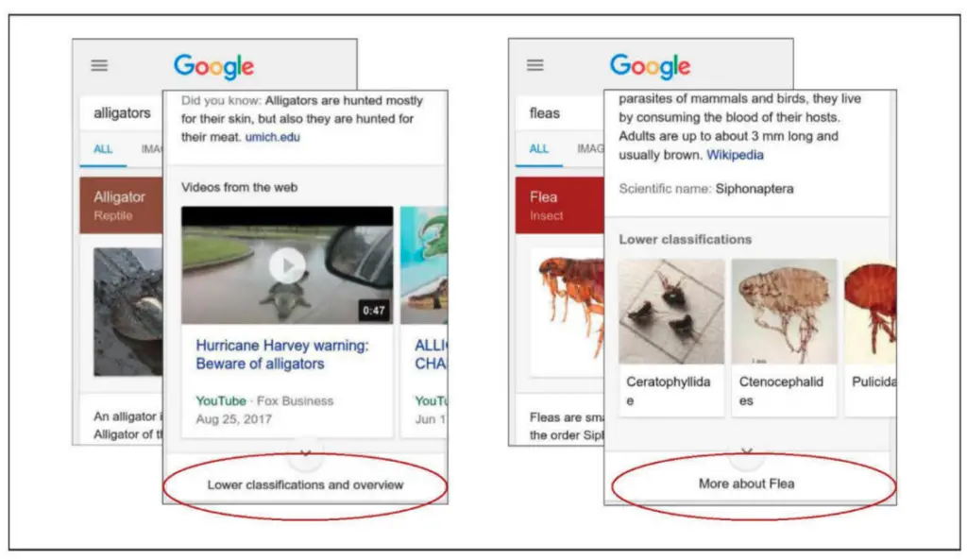
Task: Collapse chevron above Lower classifications and overview
Action: pos(305,453)
